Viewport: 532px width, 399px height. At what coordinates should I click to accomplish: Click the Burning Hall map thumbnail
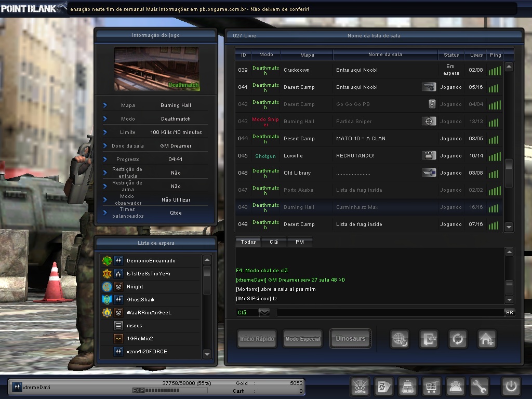pos(156,69)
